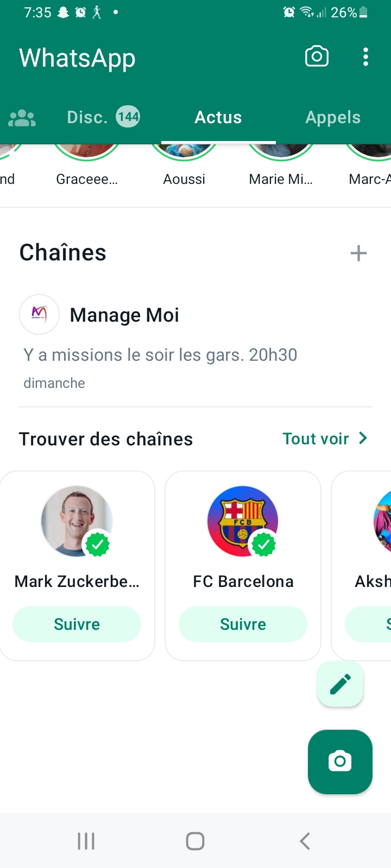Screen dimensions: 391x868
Task: Tap the plus icon beside Chaînes
Action: [x=358, y=253]
